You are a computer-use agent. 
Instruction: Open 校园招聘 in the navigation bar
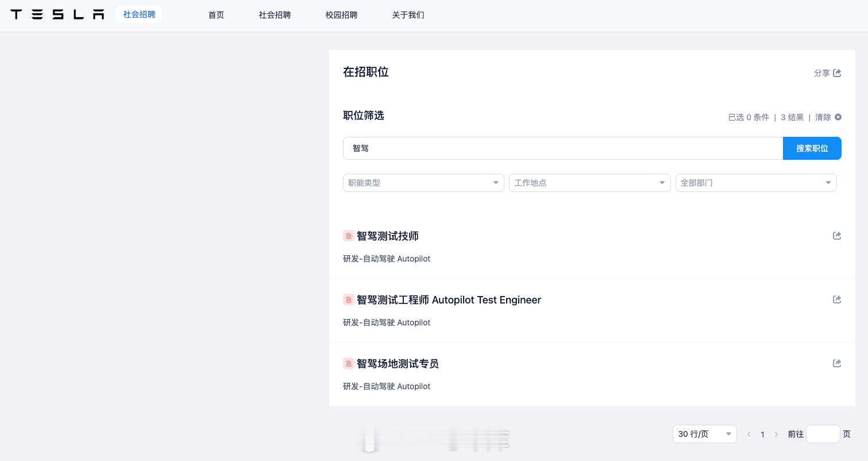pyautogui.click(x=341, y=15)
